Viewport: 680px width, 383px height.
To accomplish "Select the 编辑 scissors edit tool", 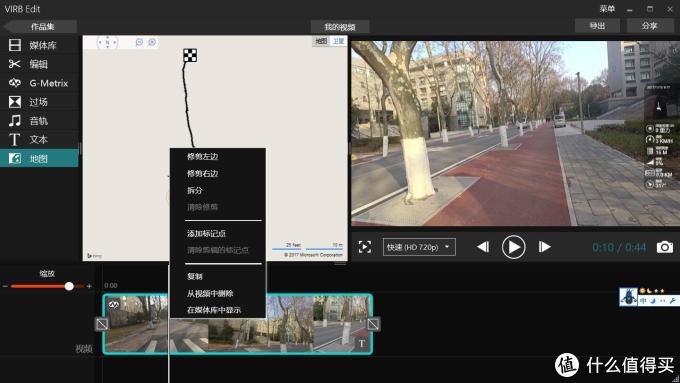I will (39, 64).
